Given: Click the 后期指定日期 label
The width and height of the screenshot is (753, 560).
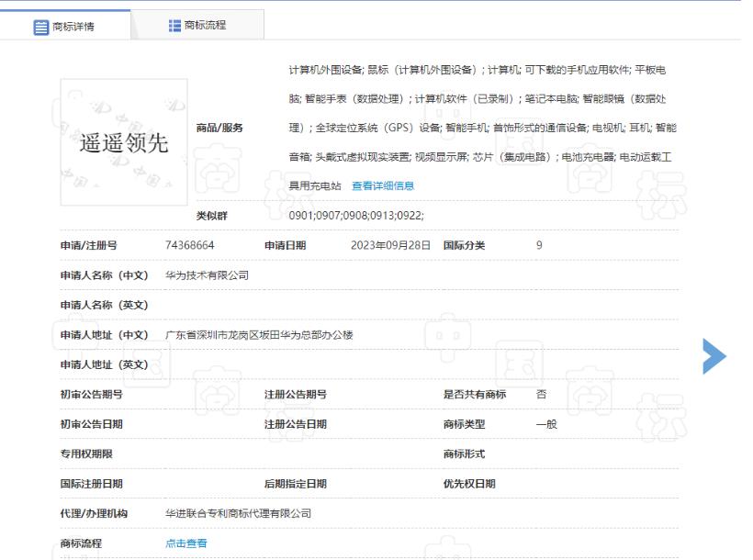Looking at the screenshot, I should click(296, 484).
